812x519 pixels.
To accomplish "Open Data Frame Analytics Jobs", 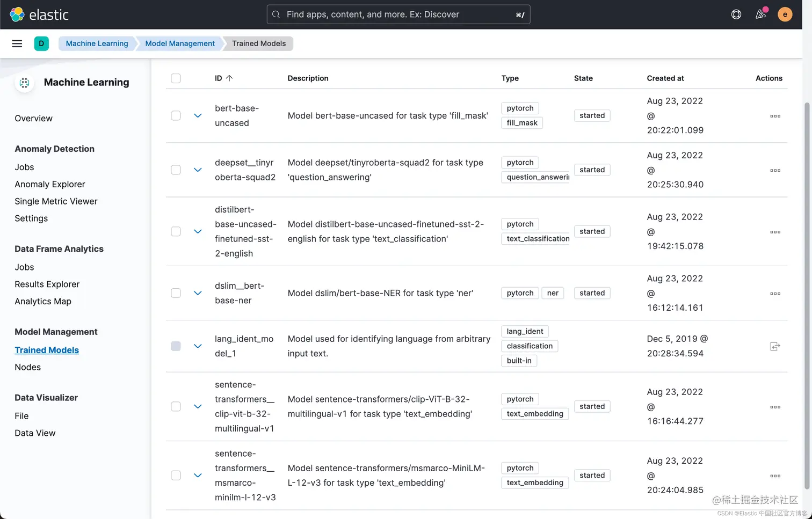I will 24,267.
